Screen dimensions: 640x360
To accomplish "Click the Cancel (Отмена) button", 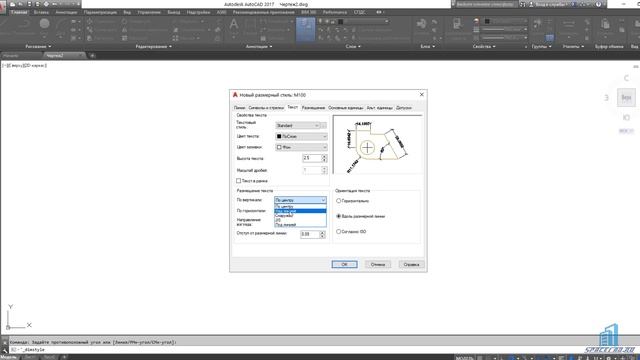I will pos(378,264).
